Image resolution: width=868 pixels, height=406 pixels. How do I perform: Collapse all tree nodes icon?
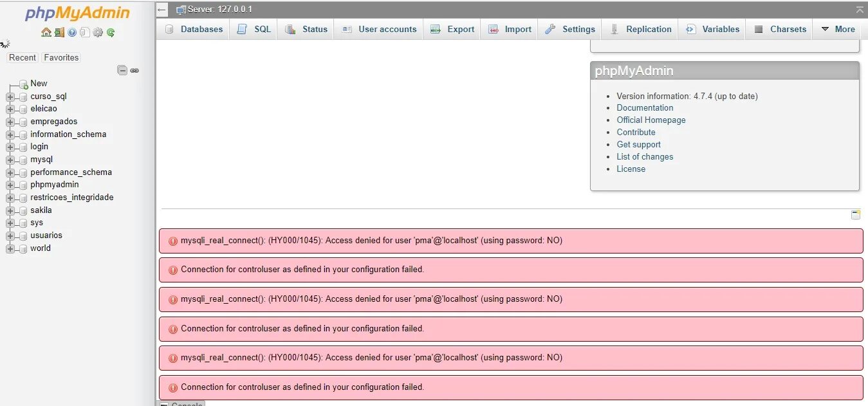[x=122, y=70]
